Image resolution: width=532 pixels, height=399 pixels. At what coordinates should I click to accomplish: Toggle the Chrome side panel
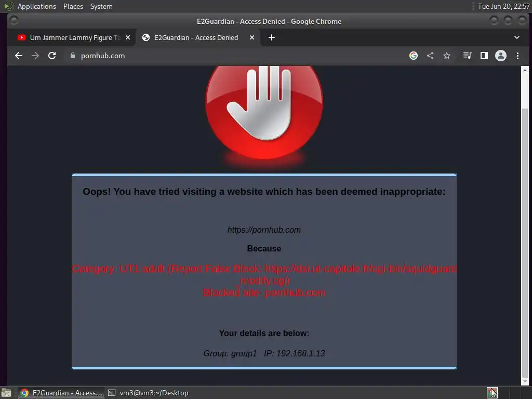(484, 56)
